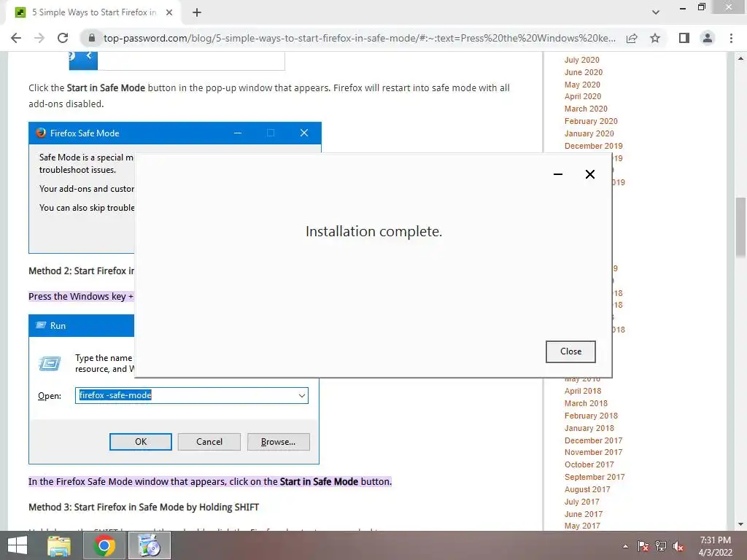
Task: Open December 2017 archive link
Action: (x=594, y=440)
